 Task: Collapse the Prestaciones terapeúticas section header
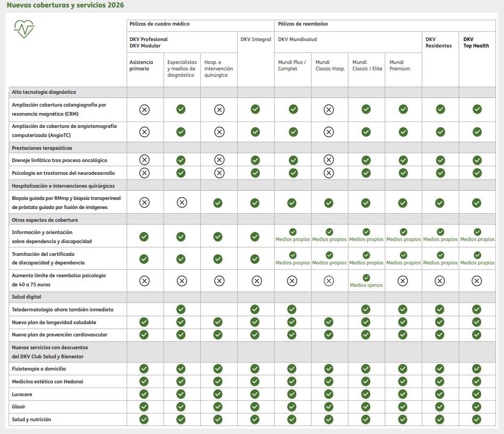pyautogui.click(x=42, y=148)
